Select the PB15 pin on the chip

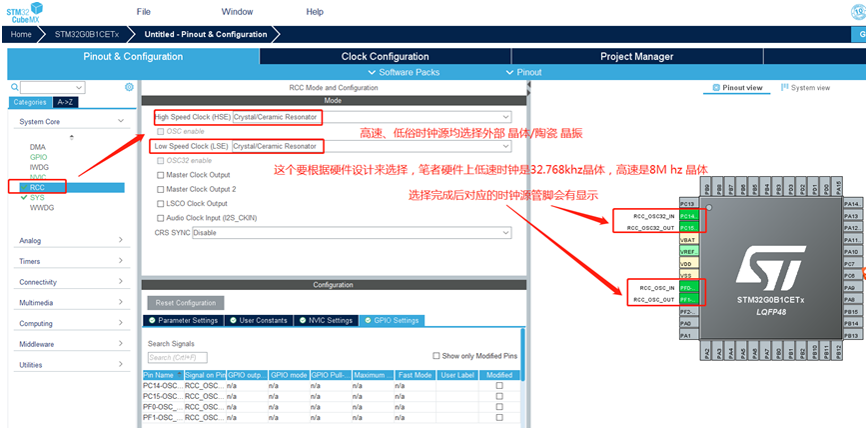point(852,311)
